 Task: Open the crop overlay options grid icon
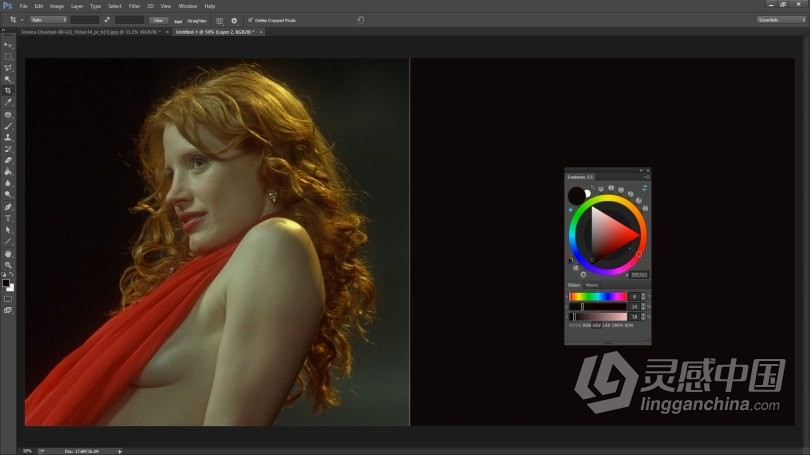click(220, 21)
